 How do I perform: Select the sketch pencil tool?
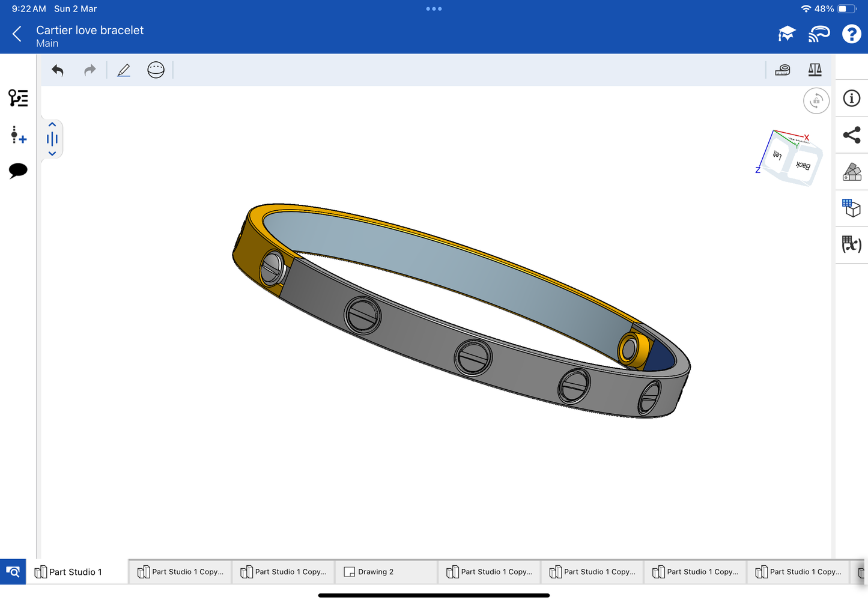(x=124, y=70)
